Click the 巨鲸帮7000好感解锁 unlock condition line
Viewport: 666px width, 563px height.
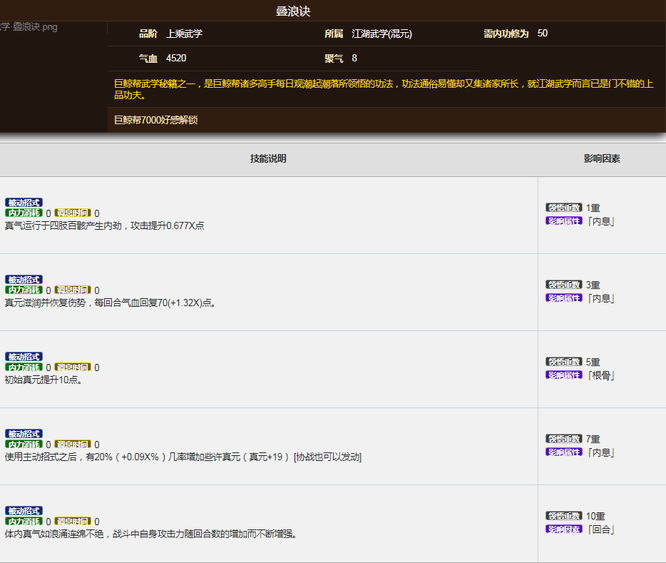[x=156, y=120]
